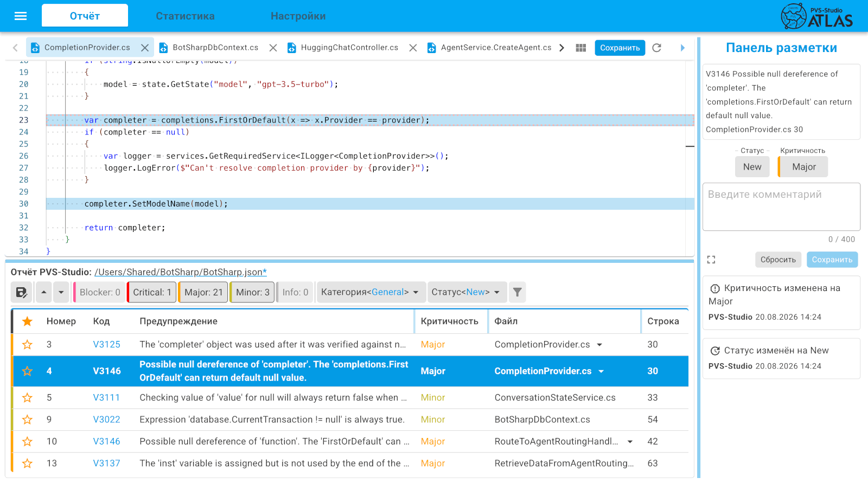Toggle the Minor: 3 filter

click(x=252, y=292)
